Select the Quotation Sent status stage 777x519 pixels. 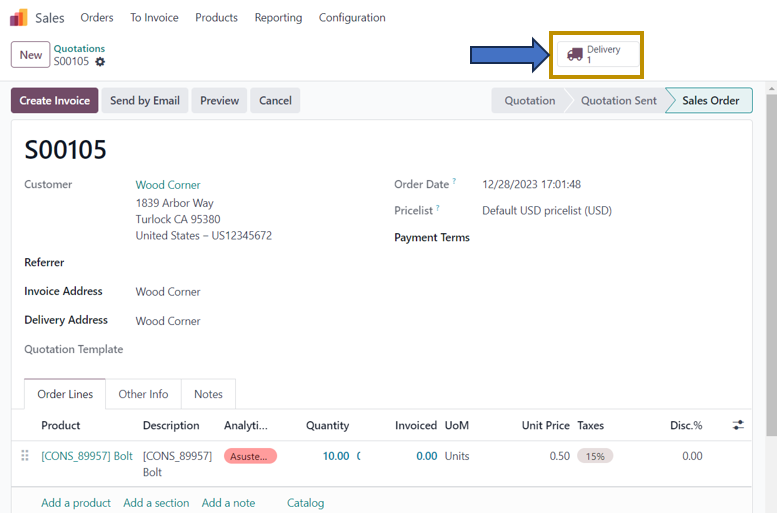[618, 100]
